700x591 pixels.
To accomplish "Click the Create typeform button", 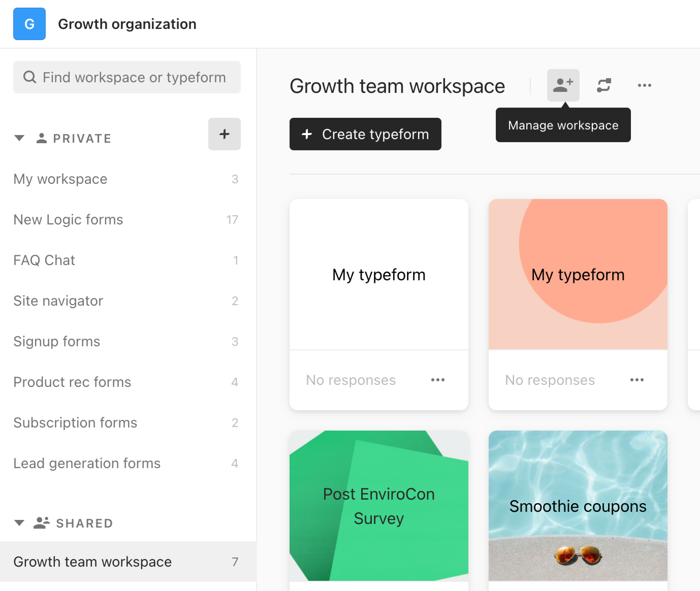I will (x=365, y=134).
